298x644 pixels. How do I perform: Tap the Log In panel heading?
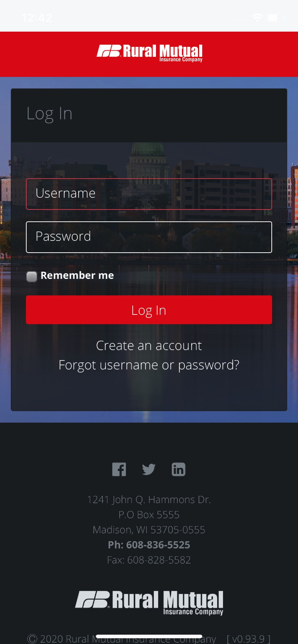point(49,114)
